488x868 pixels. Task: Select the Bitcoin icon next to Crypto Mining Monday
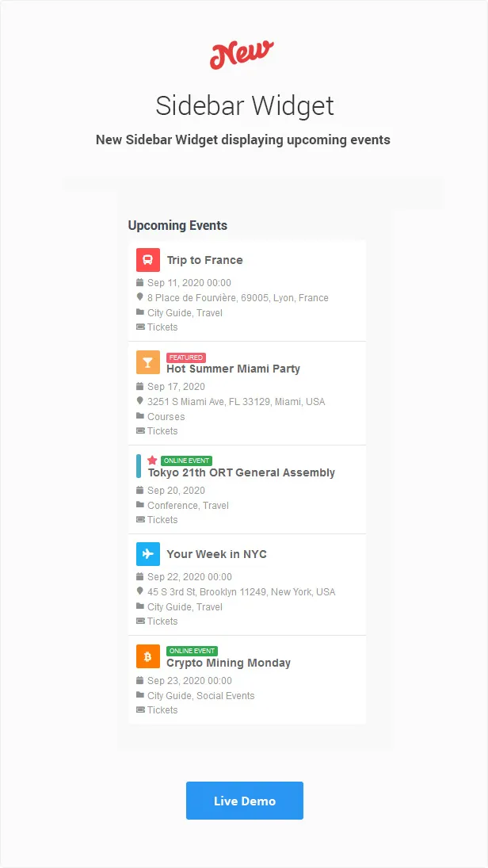[x=147, y=656]
